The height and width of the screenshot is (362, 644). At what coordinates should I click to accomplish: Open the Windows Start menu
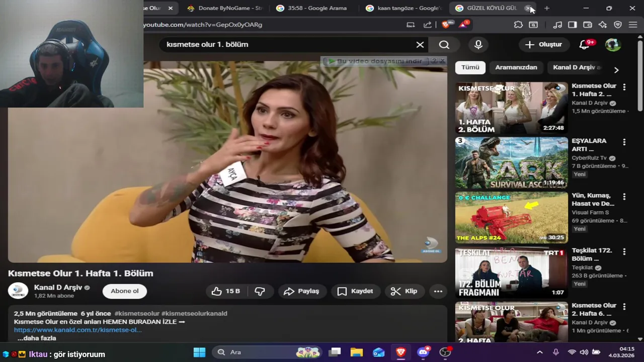coord(199,352)
